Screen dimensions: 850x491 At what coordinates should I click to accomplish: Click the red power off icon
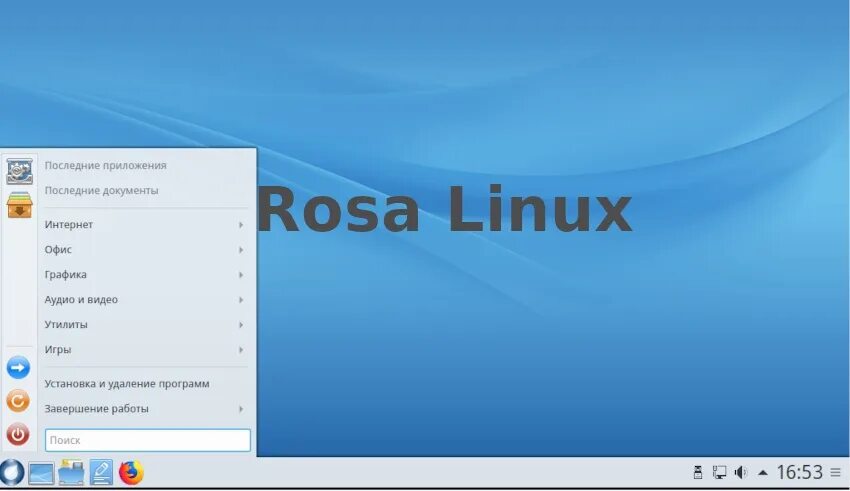click(x=18, y=434)
